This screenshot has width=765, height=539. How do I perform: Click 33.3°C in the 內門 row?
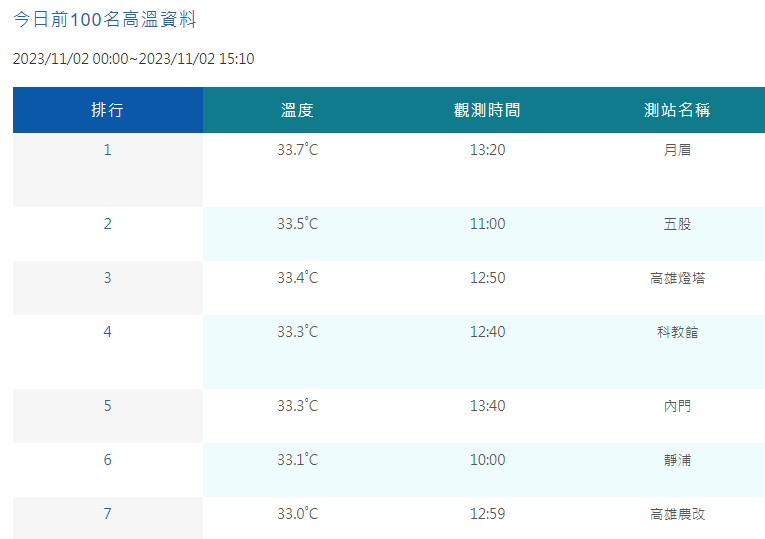[298, 406]
